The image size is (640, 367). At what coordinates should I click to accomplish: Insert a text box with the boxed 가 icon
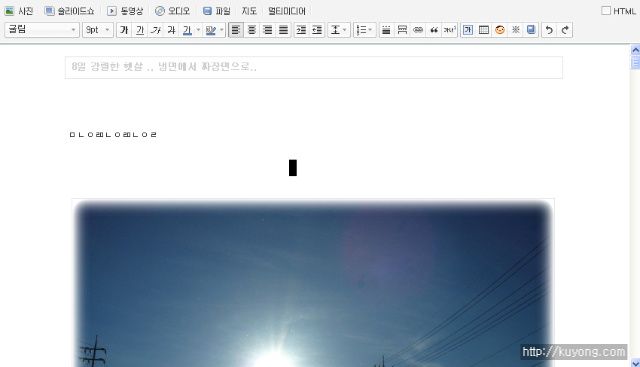click(468, 30)
